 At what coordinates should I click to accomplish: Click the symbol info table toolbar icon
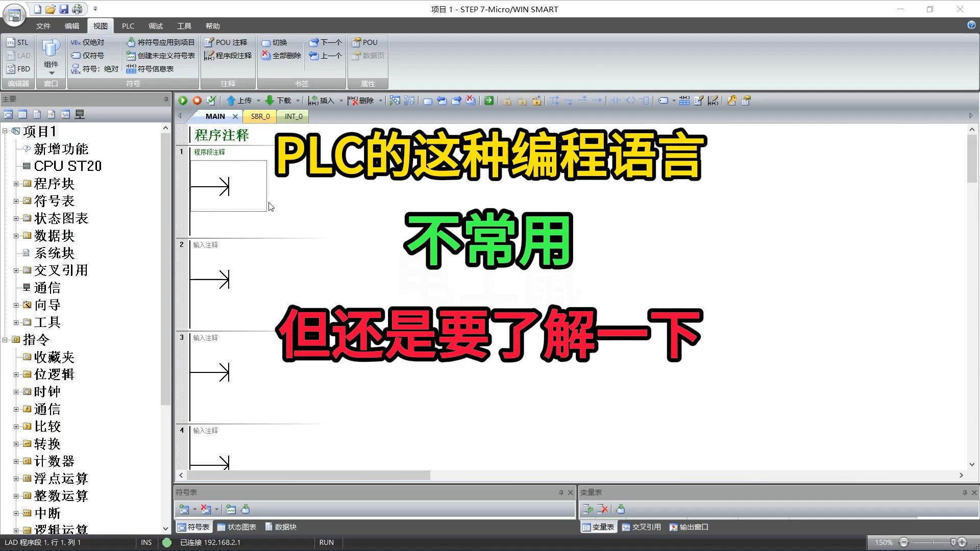pos(684,101)
